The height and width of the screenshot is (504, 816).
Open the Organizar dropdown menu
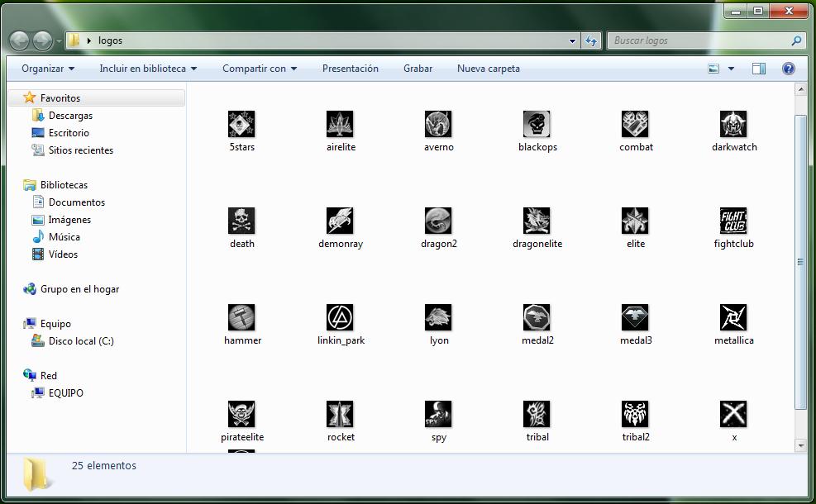point(48,69)
